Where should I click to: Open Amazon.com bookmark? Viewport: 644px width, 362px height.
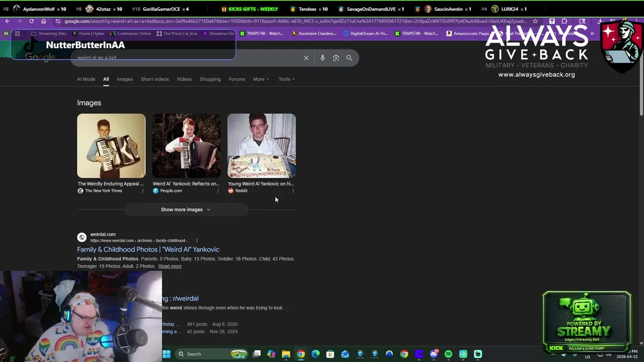(469, 34)
